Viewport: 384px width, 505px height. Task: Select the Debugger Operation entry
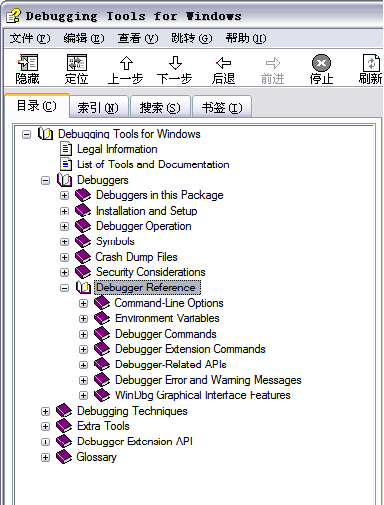click(144, 226)
